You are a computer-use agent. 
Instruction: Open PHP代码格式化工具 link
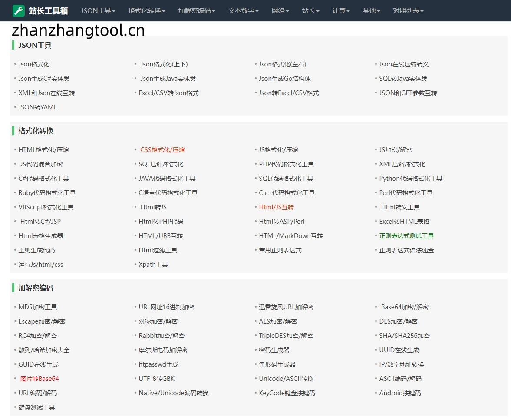pos(286,164)
